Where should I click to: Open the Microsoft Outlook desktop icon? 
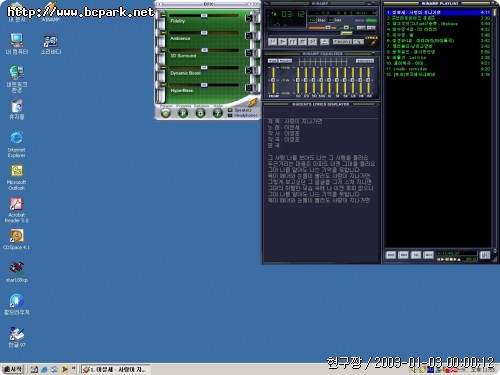(x=17, y=177)
